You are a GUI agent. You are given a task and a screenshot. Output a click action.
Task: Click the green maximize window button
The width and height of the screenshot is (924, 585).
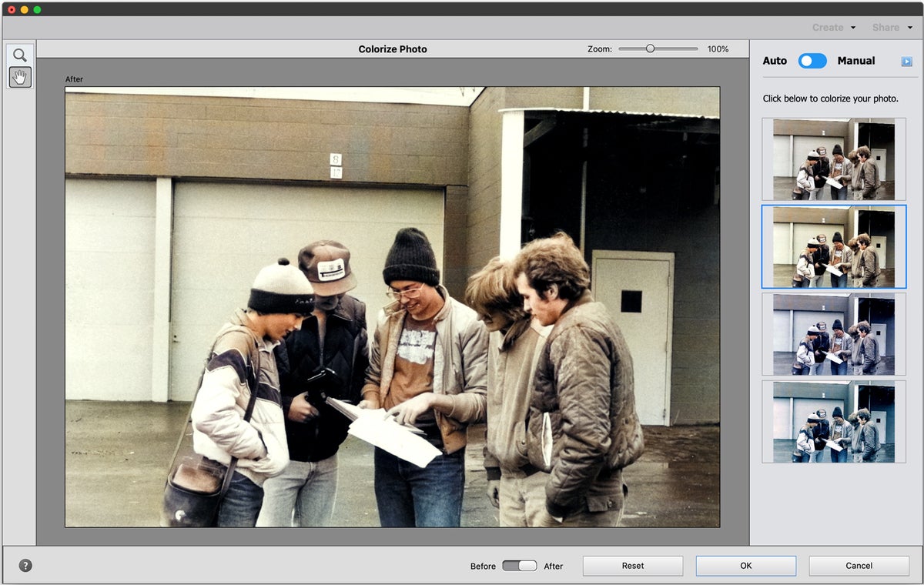pyautogui.click(x=37, y=9)
